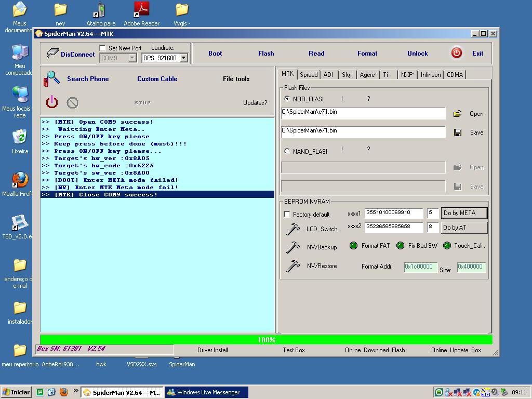Click the Touch_Cali green indicator
This screenshot has width=532, height=399.
coord(447,246)
